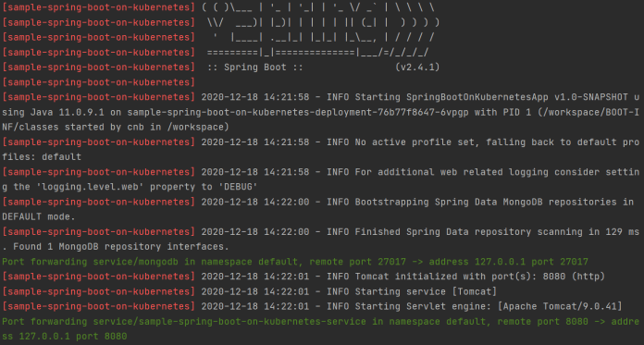The height and width of the screenshot is (345, 644).
Task: Click the ''logging.level.web' property to 'DEBUG'' text
Action: click(x=147, y=187)
